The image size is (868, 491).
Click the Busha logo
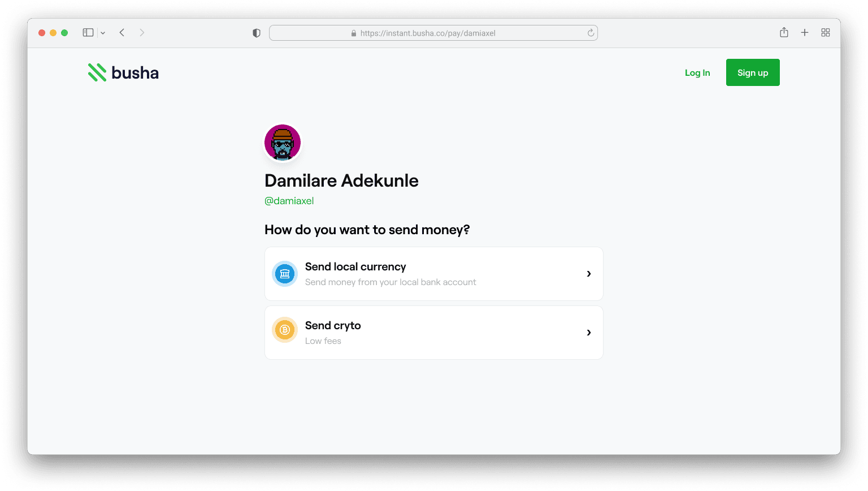[x=123, y=72]
